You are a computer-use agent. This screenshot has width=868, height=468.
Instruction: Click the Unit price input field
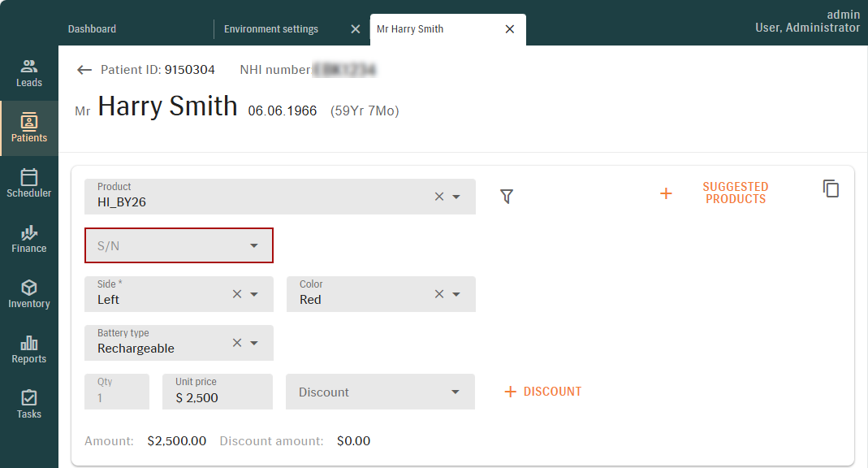pyautogui.click(x=218, y=397)
